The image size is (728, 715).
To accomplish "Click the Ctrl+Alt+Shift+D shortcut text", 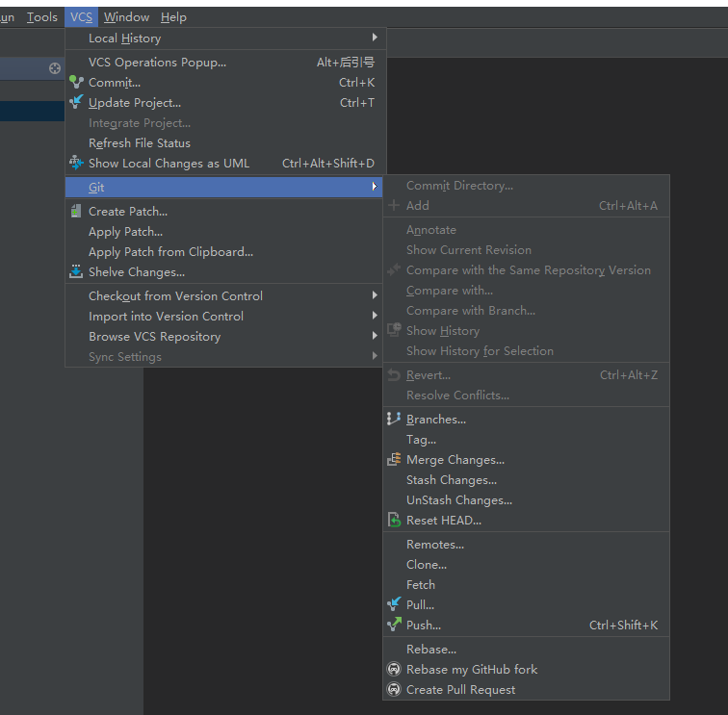I will 328,164.
